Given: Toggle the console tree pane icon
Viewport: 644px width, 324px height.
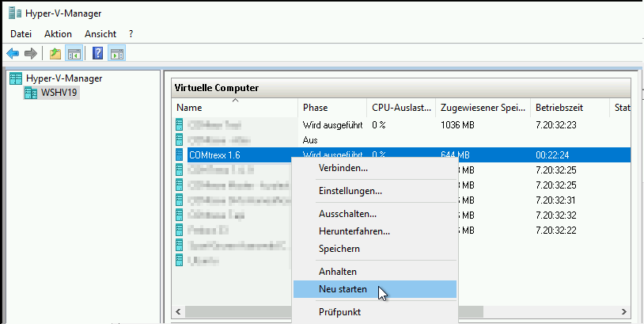Looking at the screenshot, I should [74, 53].
